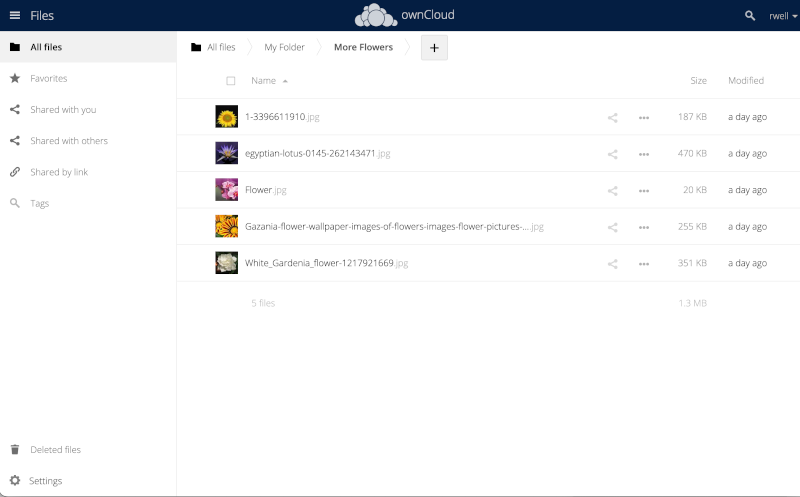Click the plus new-file button

point(434,47)
